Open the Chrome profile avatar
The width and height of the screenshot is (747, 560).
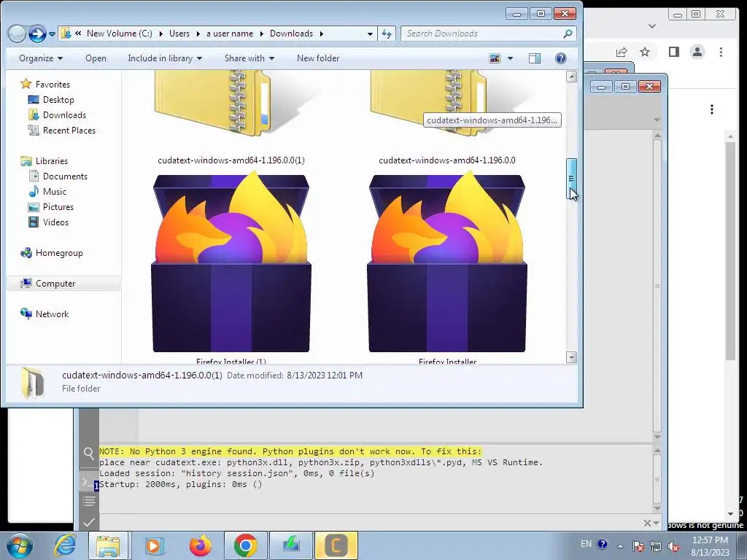click(697, 52)
